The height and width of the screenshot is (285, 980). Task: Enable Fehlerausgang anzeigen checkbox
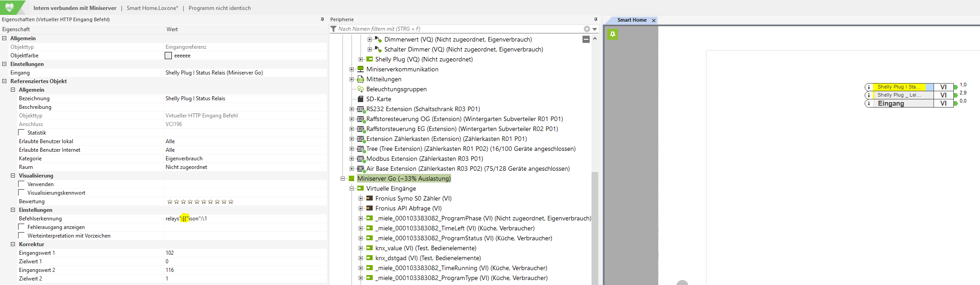[x=22, y=227]
